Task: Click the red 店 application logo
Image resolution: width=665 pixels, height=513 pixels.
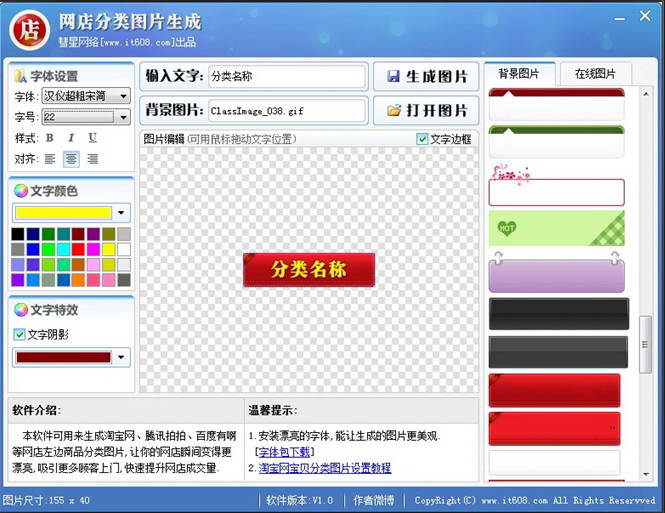Action: 29,31
